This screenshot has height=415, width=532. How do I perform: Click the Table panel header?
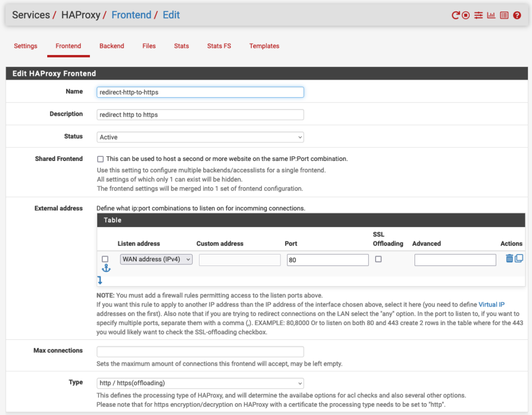pyautogui.click(x=311, y=220)
